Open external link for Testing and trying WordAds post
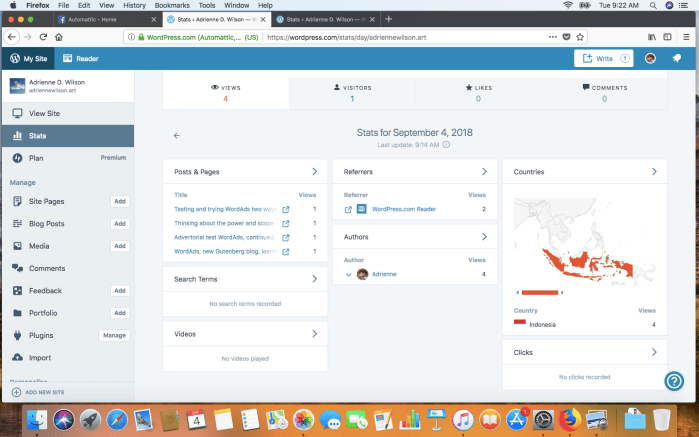This screenshot has width=699, height=437. (x=286, y=209)
